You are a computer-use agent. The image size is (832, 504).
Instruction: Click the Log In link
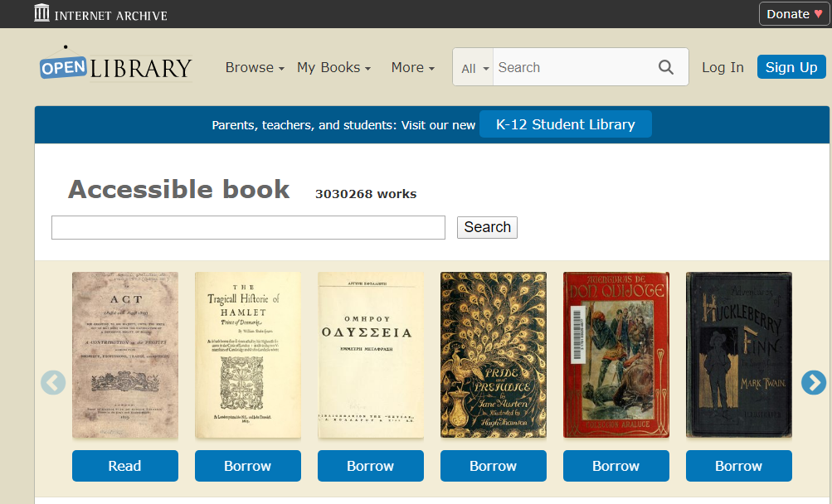(723, 68)
